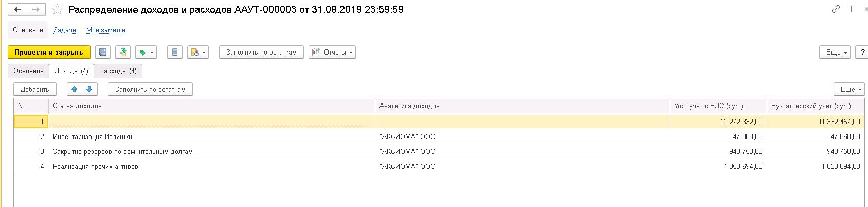The height and width of the screenshot is (207, 868).
Task: Switch to the Расходы (4) tab
Action: 118,71
